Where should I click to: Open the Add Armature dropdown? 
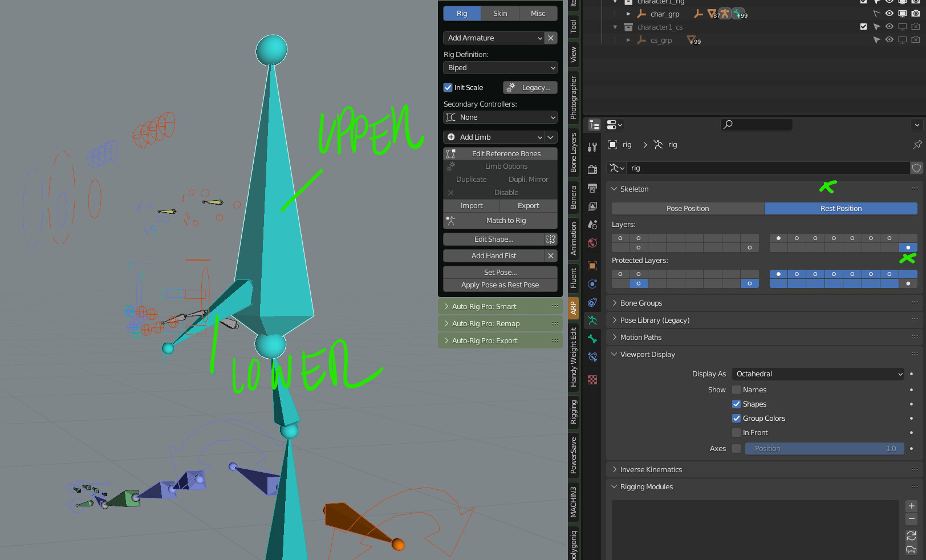click(494, 38)
